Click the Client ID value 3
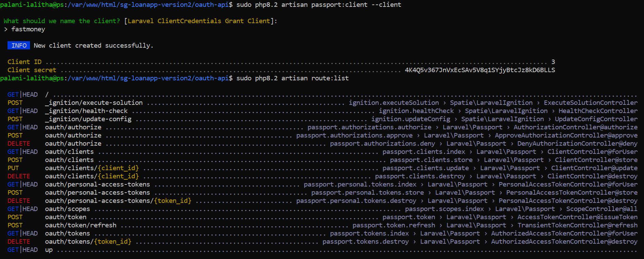Viewport: 644px width, 259px height. tap(553, 62)
